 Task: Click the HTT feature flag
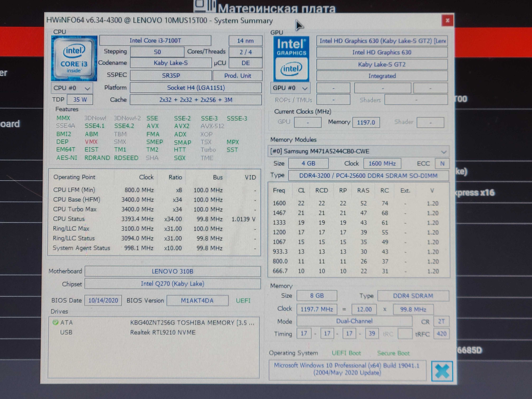(180, 150)
